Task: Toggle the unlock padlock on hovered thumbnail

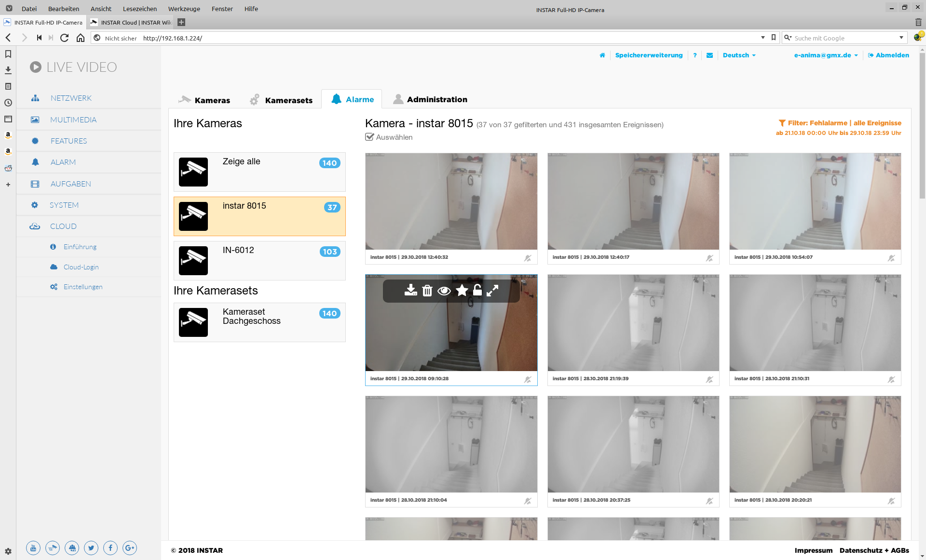Action: tap(477, 290)
